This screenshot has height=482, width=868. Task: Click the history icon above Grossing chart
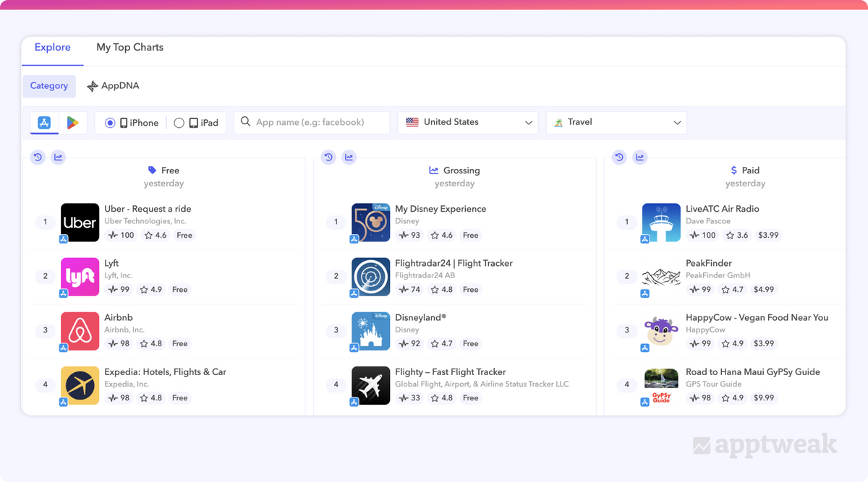328,157
